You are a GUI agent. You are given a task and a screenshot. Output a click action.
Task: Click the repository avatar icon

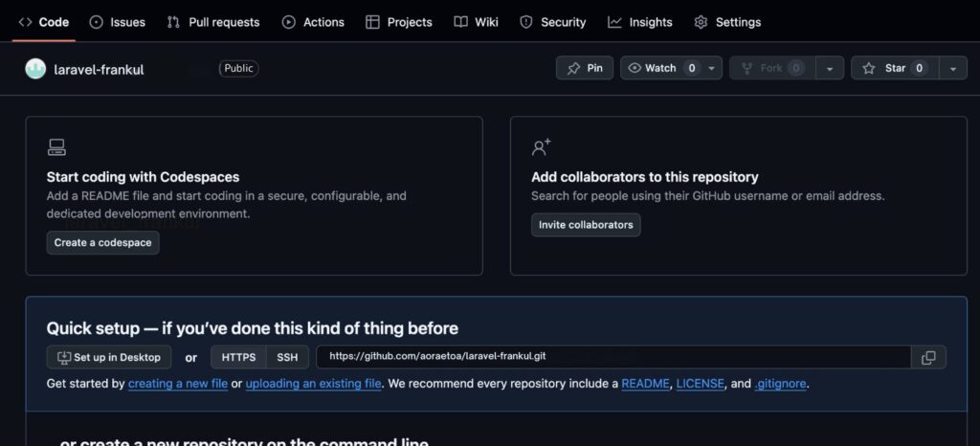[x=35, y=69]
